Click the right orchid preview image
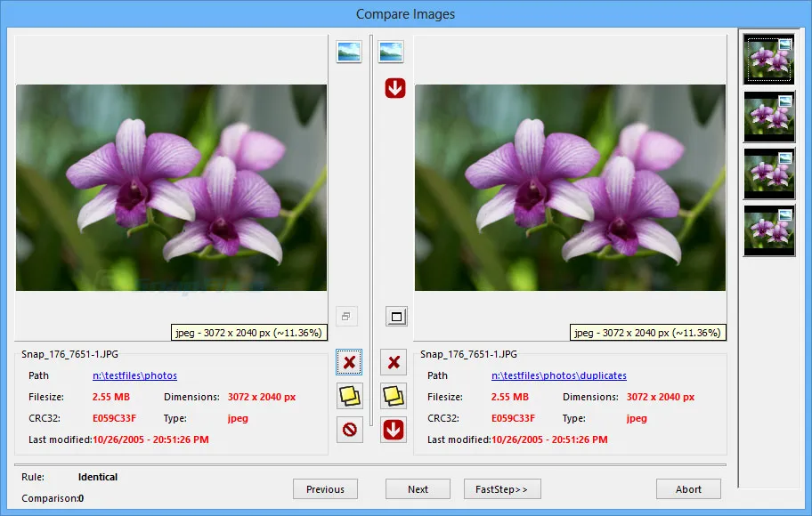 [570, 188]
